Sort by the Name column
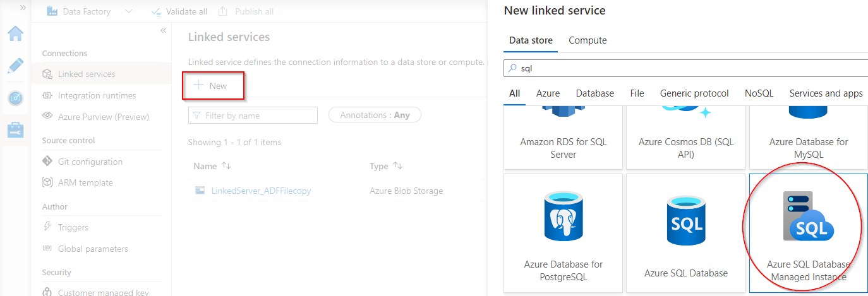The height and width of the screenshot is (296, 868). pyautogui.click(x=213, y=166)
